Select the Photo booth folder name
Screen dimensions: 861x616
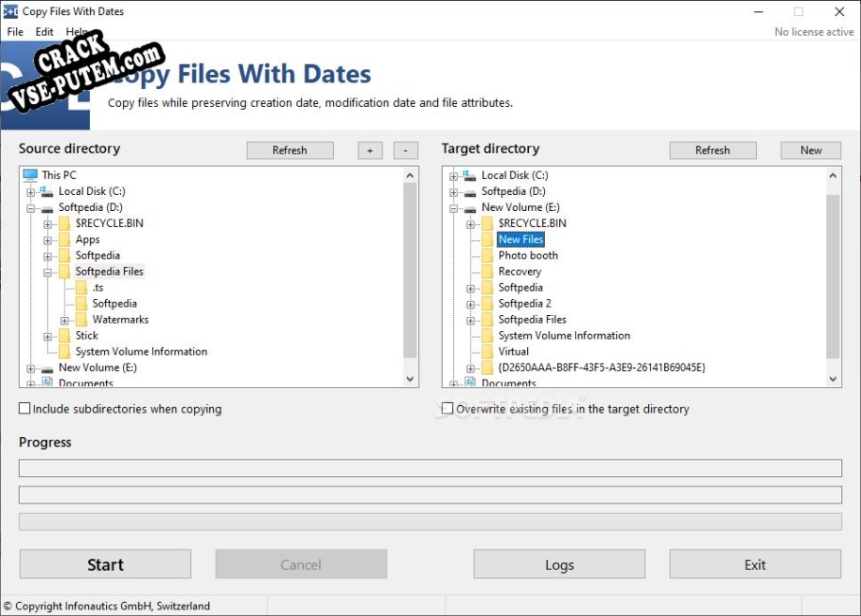click(x=528, y=255)
